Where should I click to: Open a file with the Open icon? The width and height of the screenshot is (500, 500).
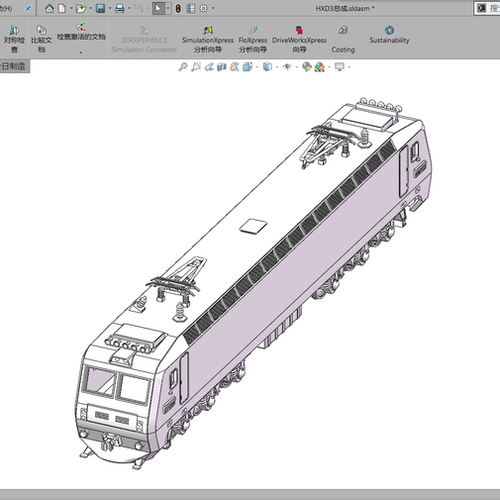[x=81, y=8]
